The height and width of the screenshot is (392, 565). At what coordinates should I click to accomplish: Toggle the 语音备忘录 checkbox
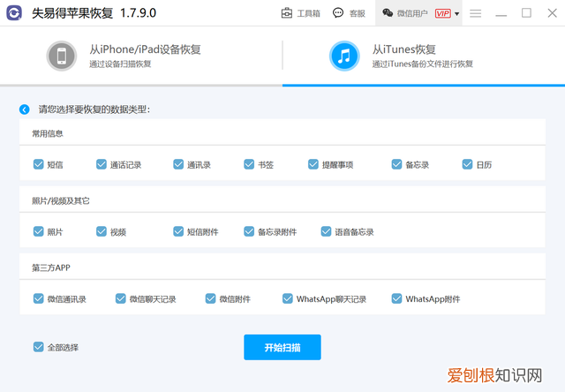coord(326,231)
